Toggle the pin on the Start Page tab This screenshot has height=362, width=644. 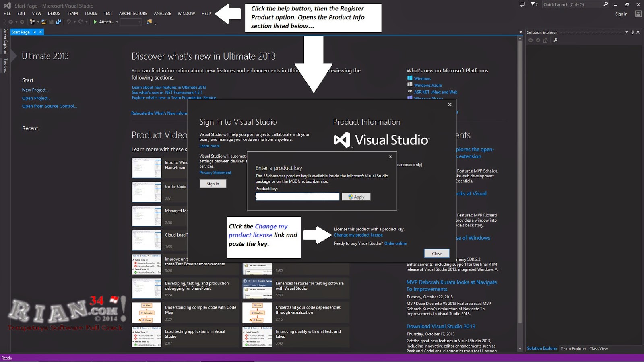(x=35, y=32)
